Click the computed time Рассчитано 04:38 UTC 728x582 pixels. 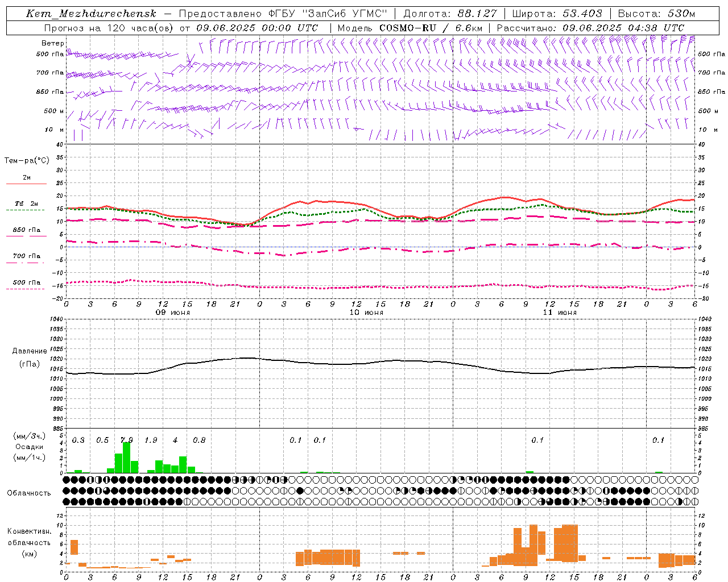click(590, 28)
